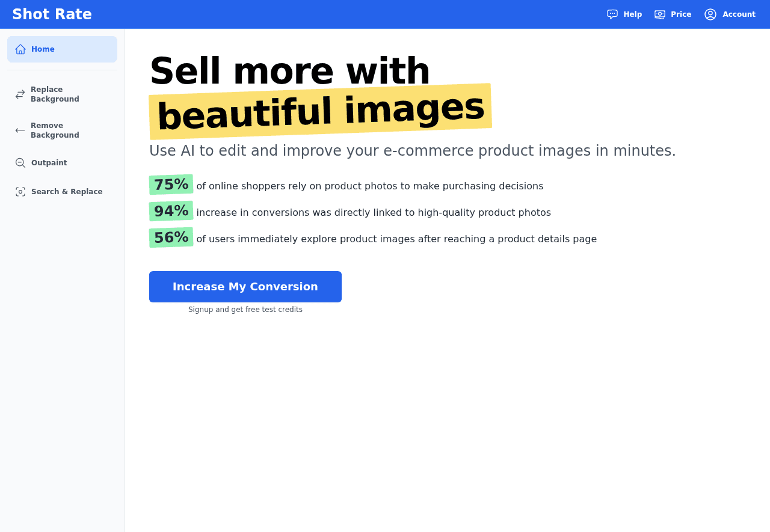Screen dimensions: 770x532
Task: Select the Replace Background text label
Action: click(x=55, y=94)
